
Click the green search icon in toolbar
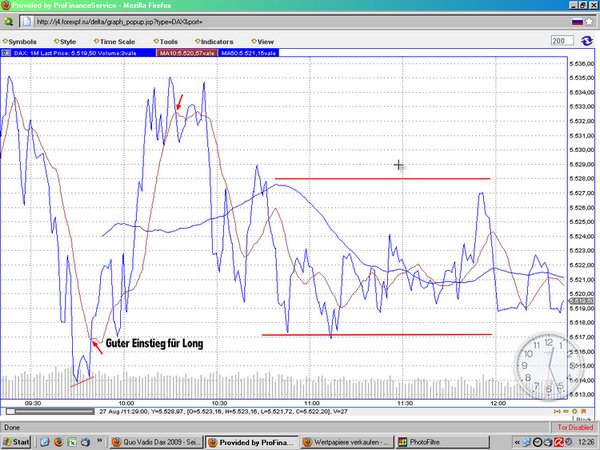[x=8, y=21]
